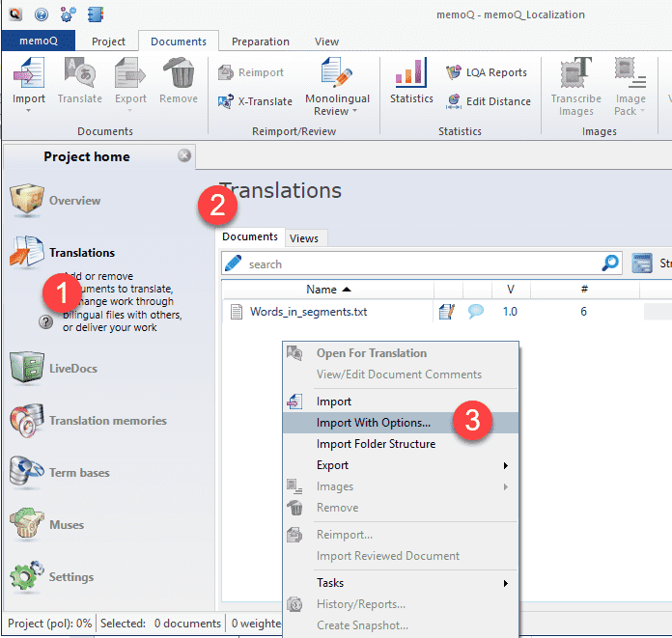Click the Transcribe Images icon
672x638 pixels.
click(x=576, y=73)
